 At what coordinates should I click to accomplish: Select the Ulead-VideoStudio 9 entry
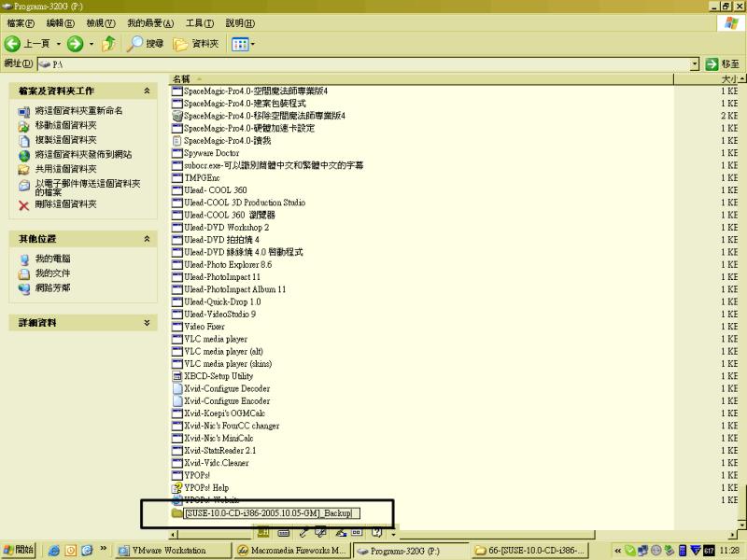(x=220, y=314)
